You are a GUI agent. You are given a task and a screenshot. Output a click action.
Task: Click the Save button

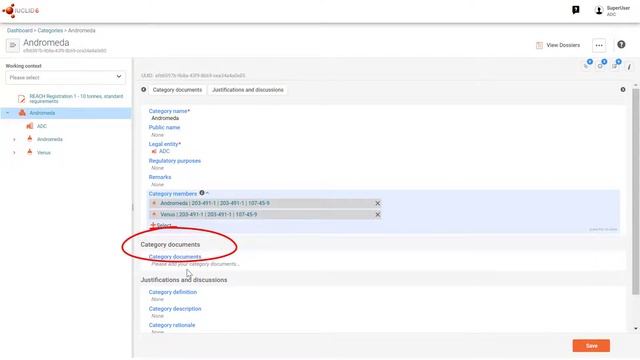pos(591,346)
